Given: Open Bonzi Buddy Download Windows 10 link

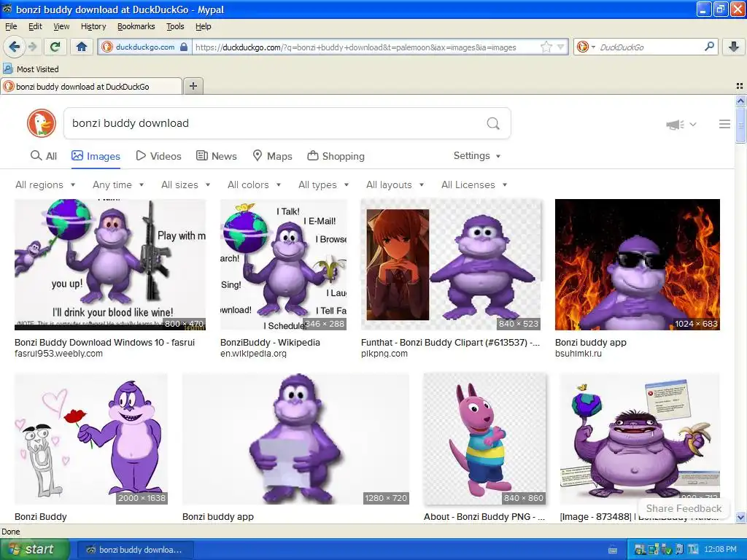Looking at the screenshot, I should [105, 343].
